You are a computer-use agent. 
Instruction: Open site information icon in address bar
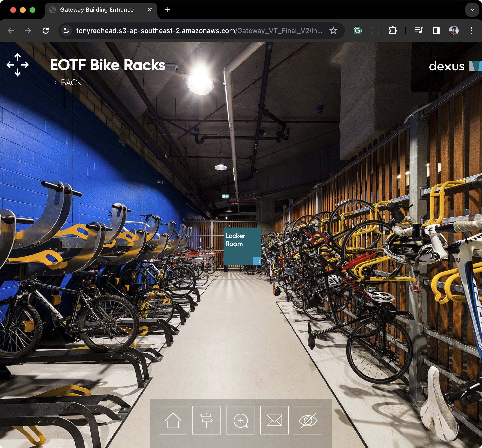66,31
